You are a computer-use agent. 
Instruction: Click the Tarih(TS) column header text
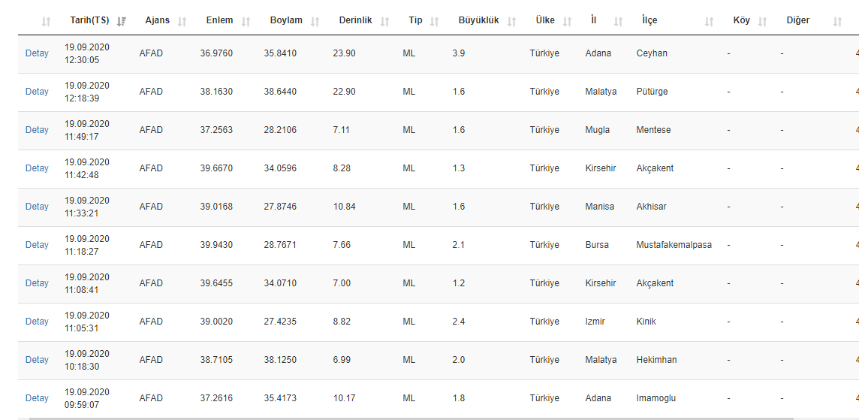(89, 21)
